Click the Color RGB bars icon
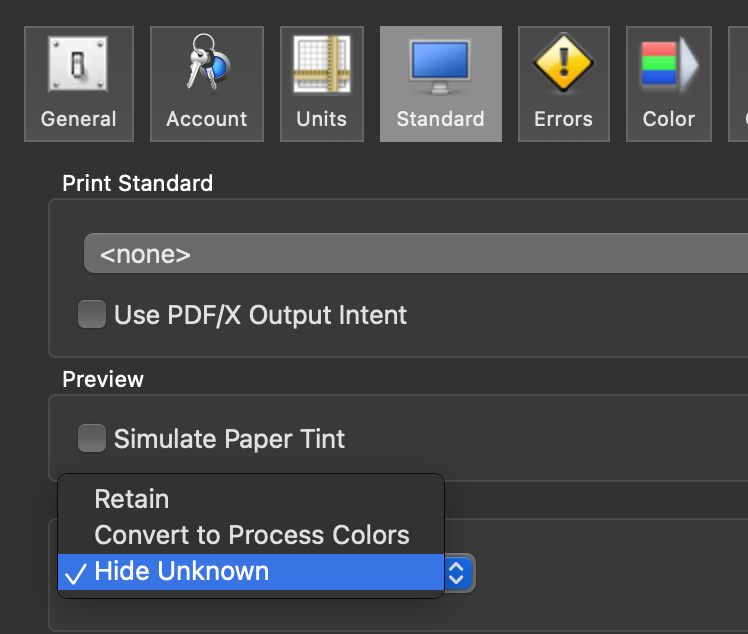748x634 pixels. click(669, 64)
